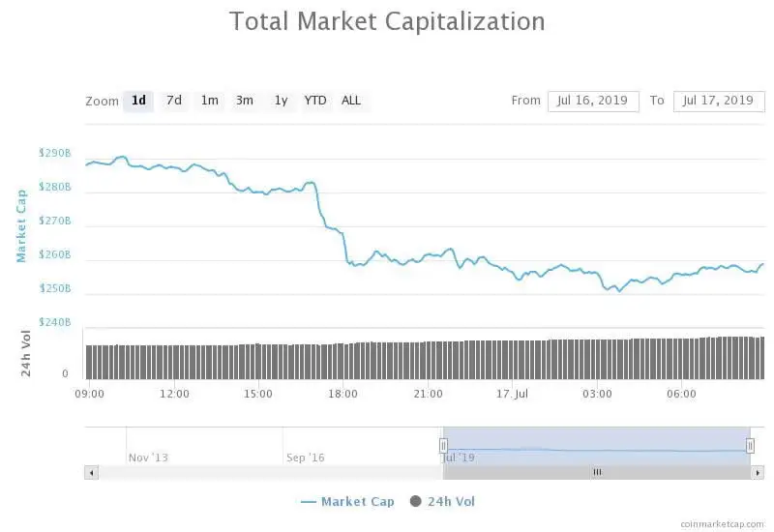774x532 pixels.
Task: Choose the 3m zoom option
Action: coord(245,101)
